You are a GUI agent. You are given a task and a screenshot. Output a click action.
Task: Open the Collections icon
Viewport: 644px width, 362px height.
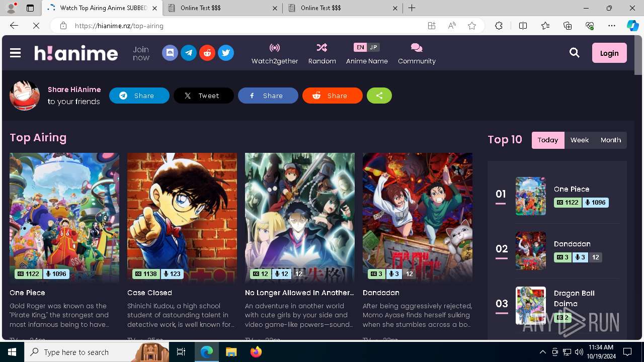point(568,26)
